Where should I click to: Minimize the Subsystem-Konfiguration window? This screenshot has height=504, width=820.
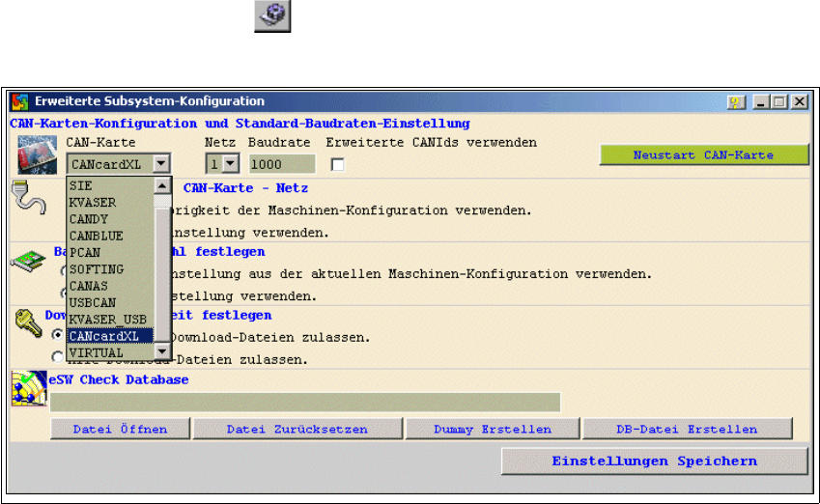[760, 102]
